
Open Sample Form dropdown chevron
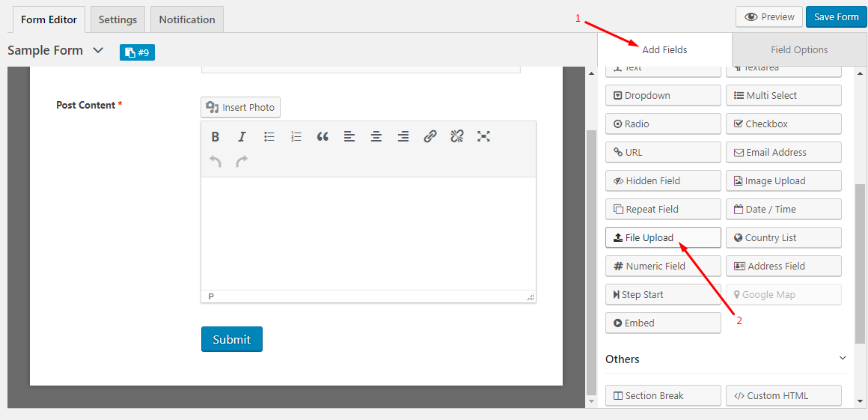pos(98,50)
